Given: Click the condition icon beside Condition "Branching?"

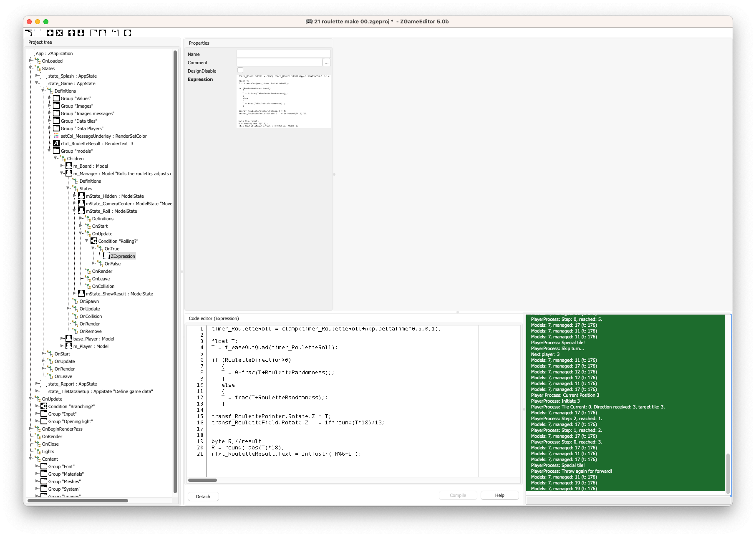Looking at the screenshot, I should tap(44, 406).
